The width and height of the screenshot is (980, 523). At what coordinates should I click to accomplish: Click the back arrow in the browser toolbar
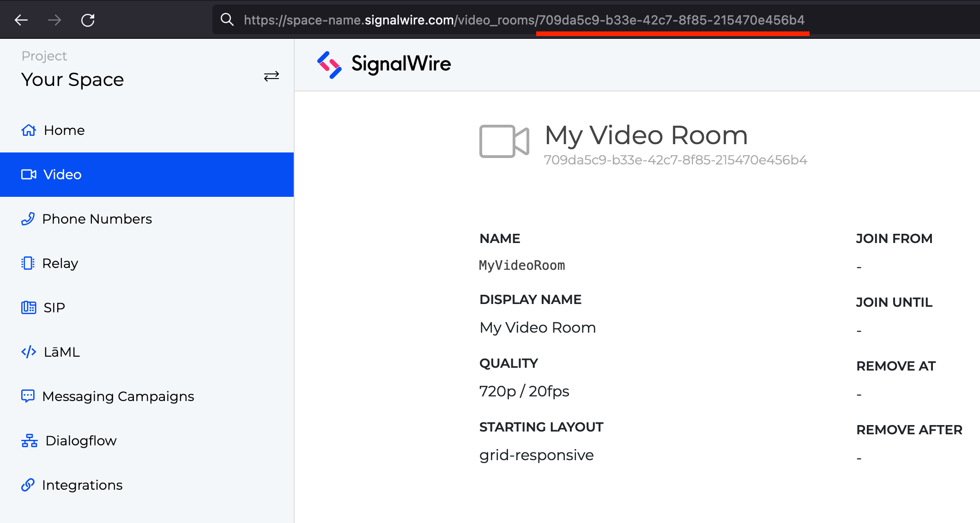point(21,20)
